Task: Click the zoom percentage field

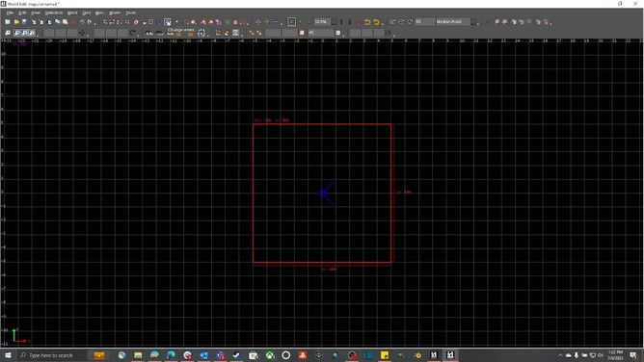Action: (x=322, y=22)
